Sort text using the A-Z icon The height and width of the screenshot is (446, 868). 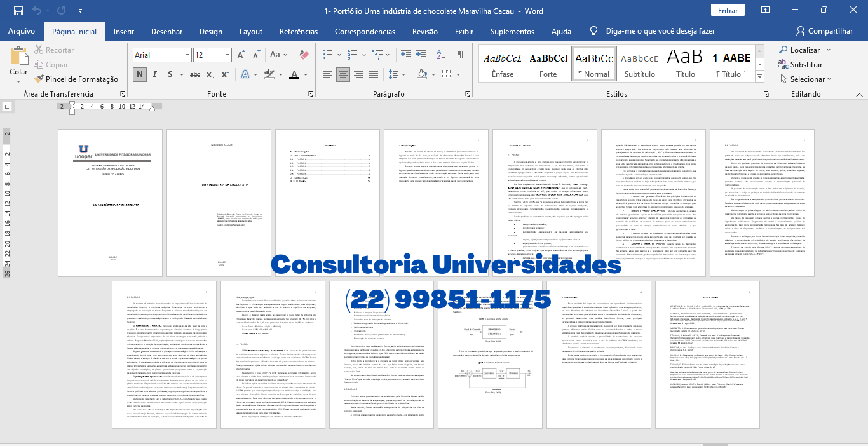[442, 55]
